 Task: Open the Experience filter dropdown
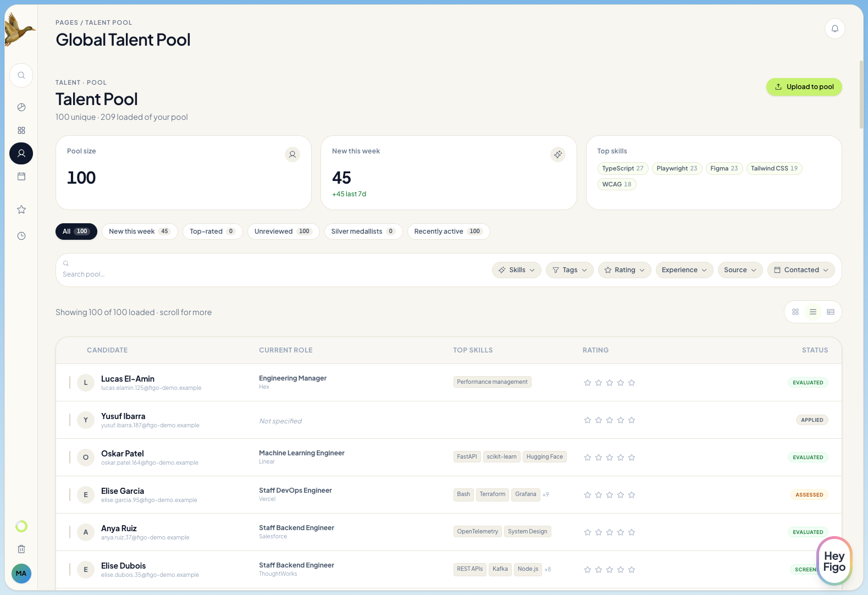click(684, 270)
